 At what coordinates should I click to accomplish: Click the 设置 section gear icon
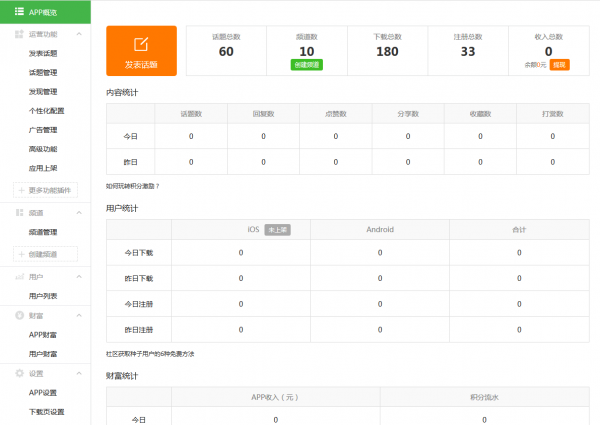tap(19, 373)
